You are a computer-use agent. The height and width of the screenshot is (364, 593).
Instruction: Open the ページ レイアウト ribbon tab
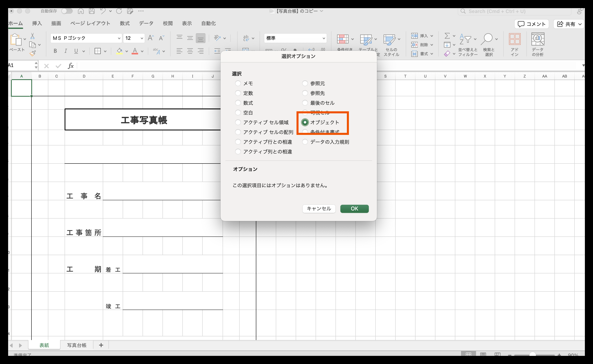pyautogui.click(x=90, y=23)
